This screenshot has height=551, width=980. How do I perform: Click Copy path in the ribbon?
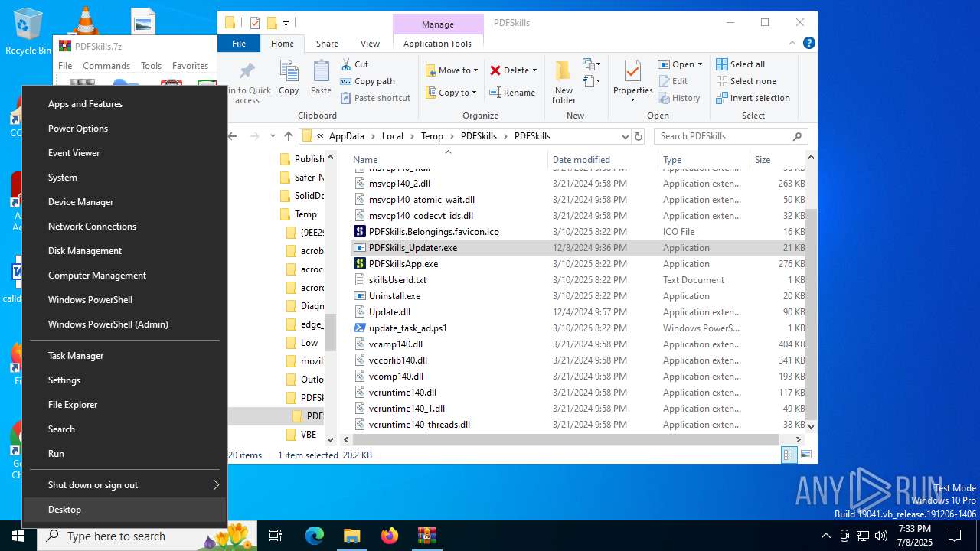click(x=367, y=81)
